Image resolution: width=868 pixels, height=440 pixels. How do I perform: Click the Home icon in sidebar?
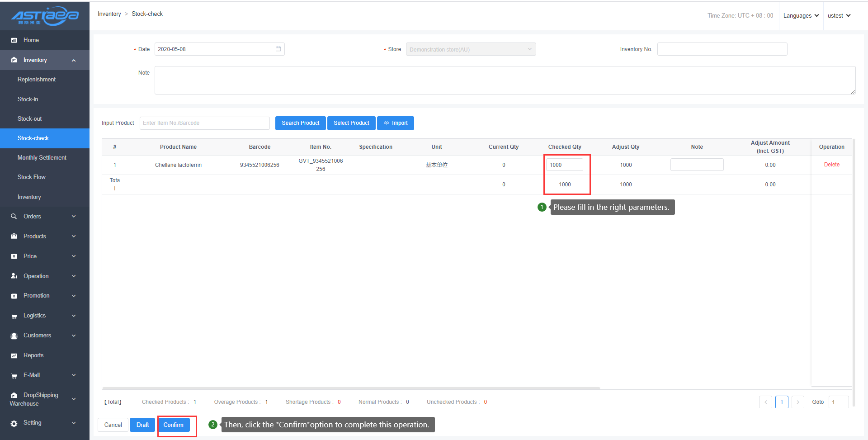[x=14, y=40]
